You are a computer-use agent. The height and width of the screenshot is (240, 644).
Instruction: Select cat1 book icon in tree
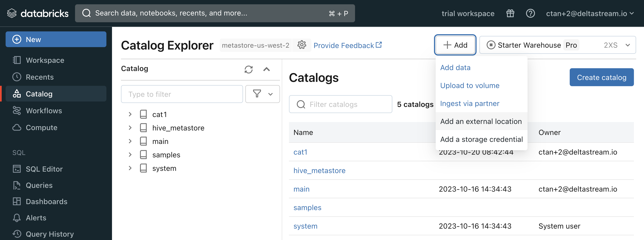[x=143, y=114]
